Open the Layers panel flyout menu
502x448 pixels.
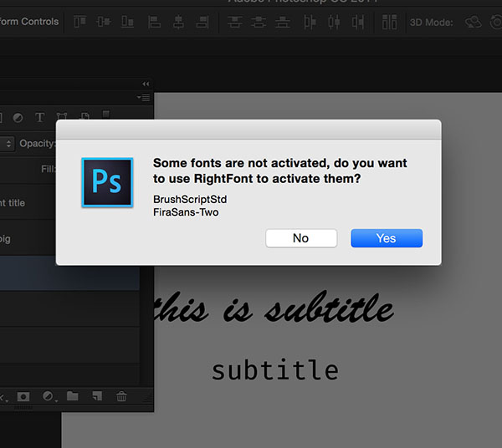point(144,97)
